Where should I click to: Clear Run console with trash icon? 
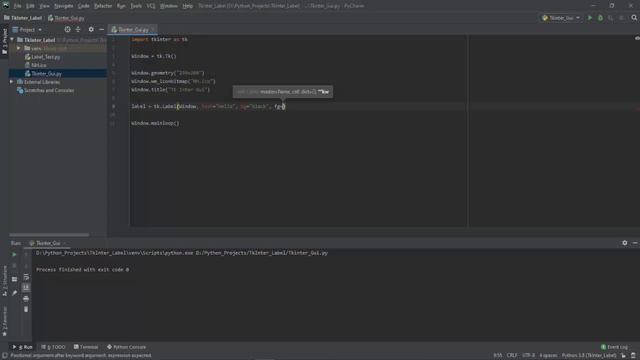(x=26, y=309)
